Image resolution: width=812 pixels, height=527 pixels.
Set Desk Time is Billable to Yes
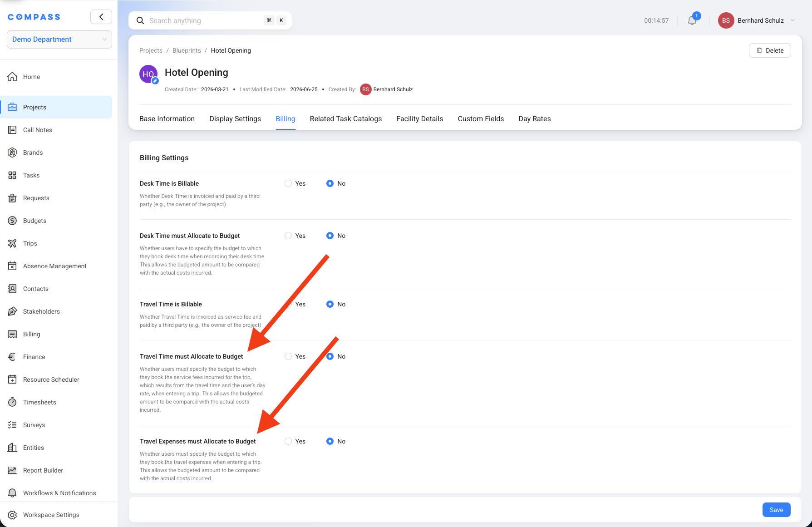pos(288,183)
